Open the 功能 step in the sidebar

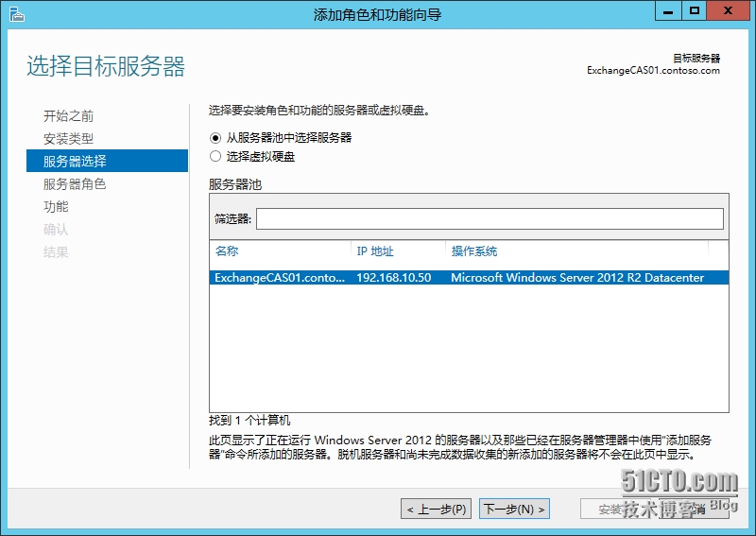tap(56, 207)
